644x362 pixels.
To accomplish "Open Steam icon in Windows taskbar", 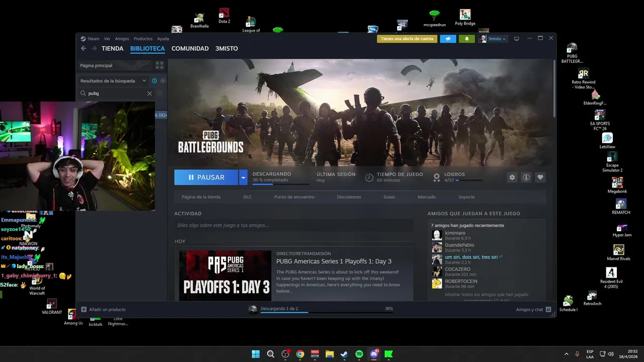I will coord(344,354).
